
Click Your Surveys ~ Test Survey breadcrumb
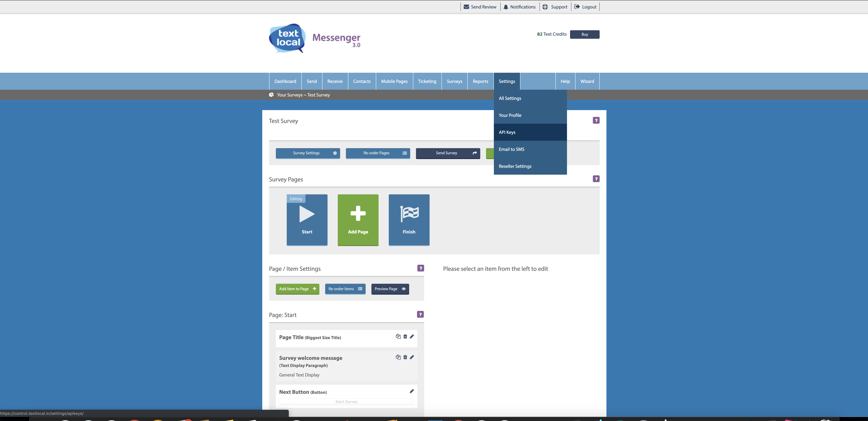coord(303,95)
